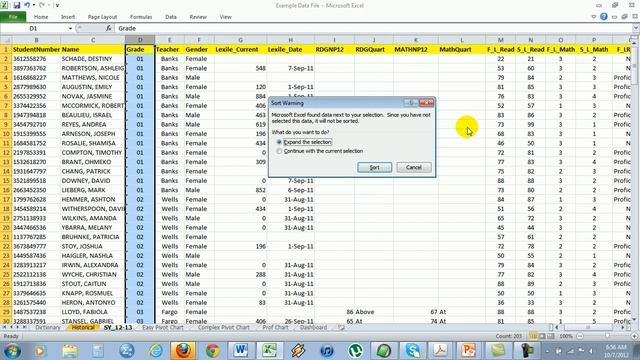
Task: Open Adobe Reader from the taskbar
Action: point(440,351)
